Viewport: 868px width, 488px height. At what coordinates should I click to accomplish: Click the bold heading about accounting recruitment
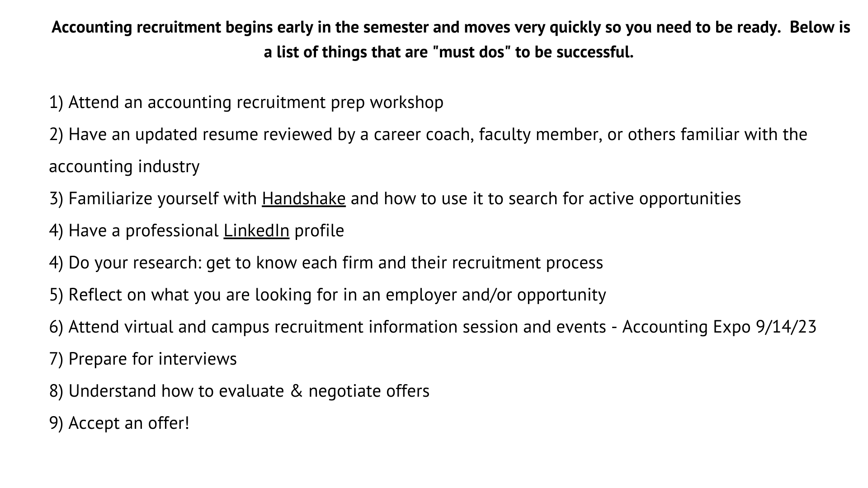[451, 28]
